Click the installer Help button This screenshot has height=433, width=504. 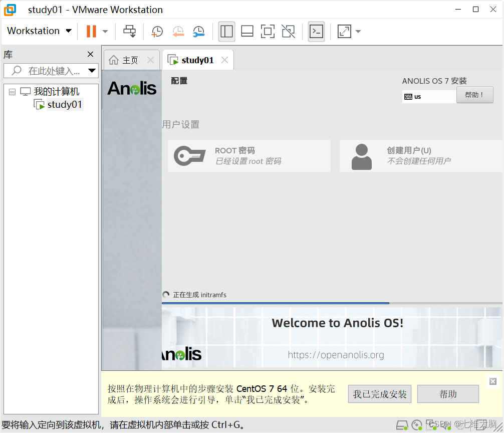click(x=475, y=95)
